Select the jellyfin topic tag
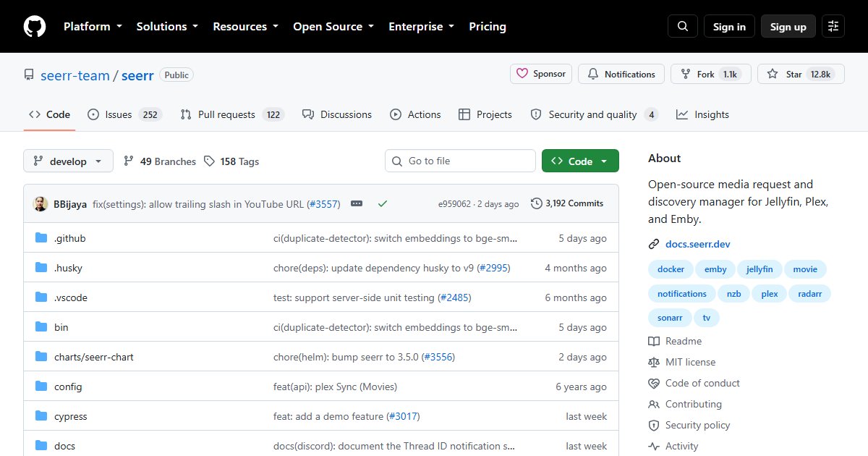 [759, 269]
